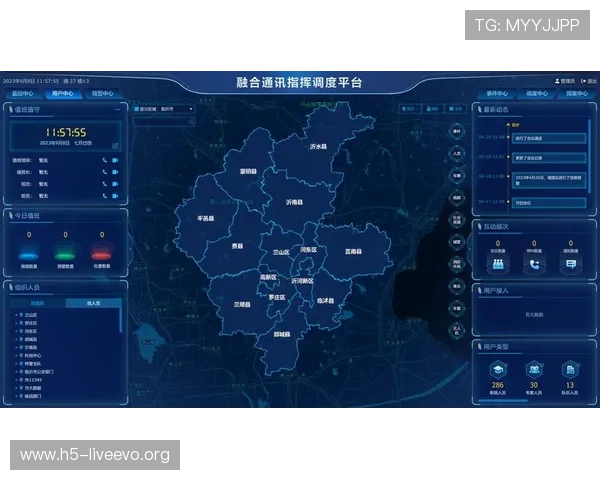Toggle the 显示区域 checkbox
The image size is (600, 480).
(136, 108)
